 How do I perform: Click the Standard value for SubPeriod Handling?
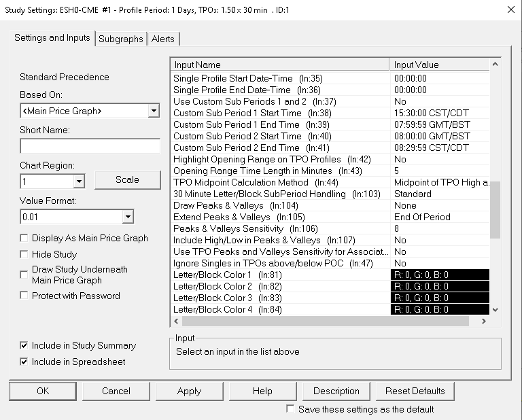413,194
